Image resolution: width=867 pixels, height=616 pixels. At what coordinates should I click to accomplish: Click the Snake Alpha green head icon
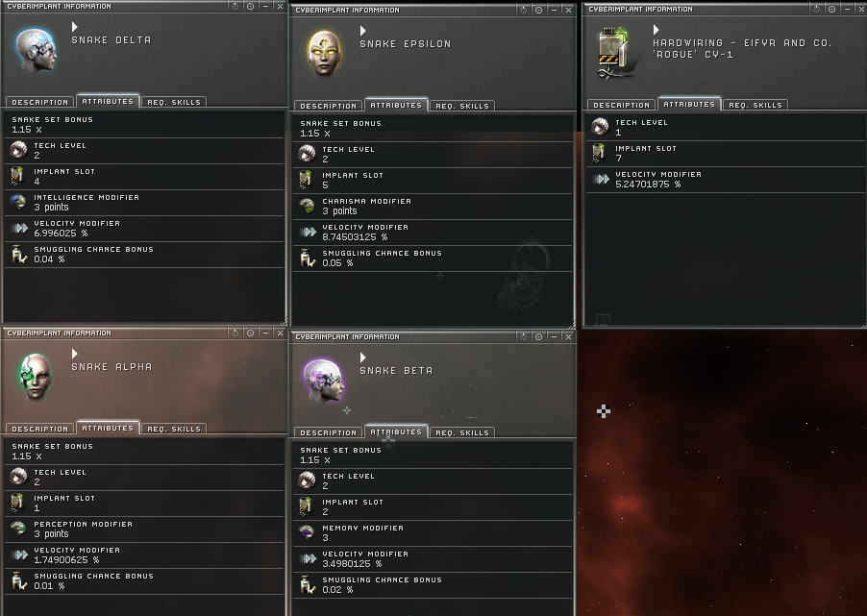37,376
